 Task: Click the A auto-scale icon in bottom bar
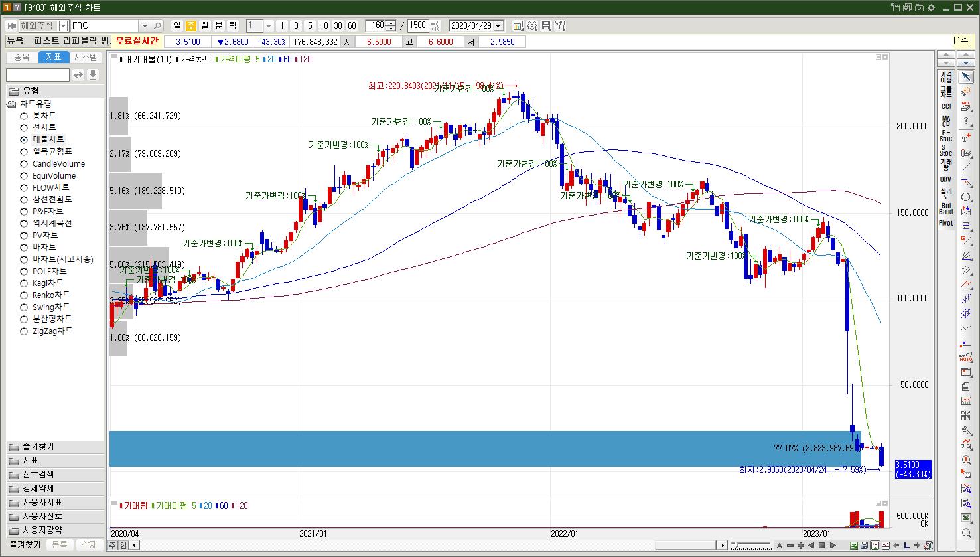780,546
